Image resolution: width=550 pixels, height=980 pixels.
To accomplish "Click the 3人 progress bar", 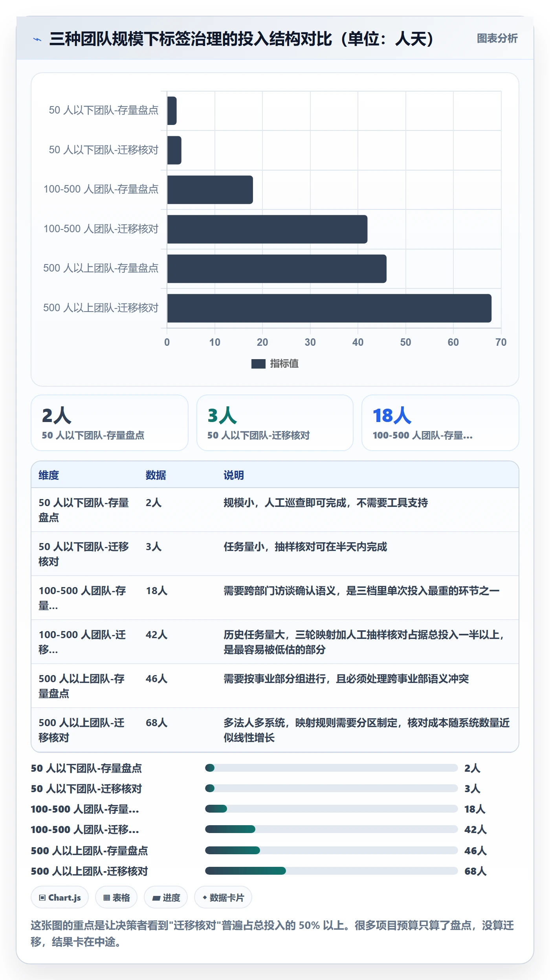I will (332, 788).
